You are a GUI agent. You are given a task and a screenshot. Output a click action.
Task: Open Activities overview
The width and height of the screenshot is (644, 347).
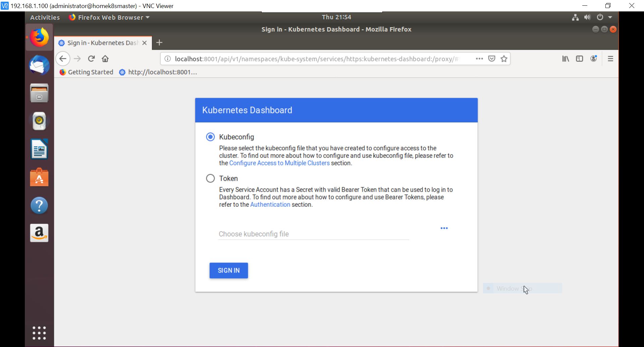coord(45,17)
